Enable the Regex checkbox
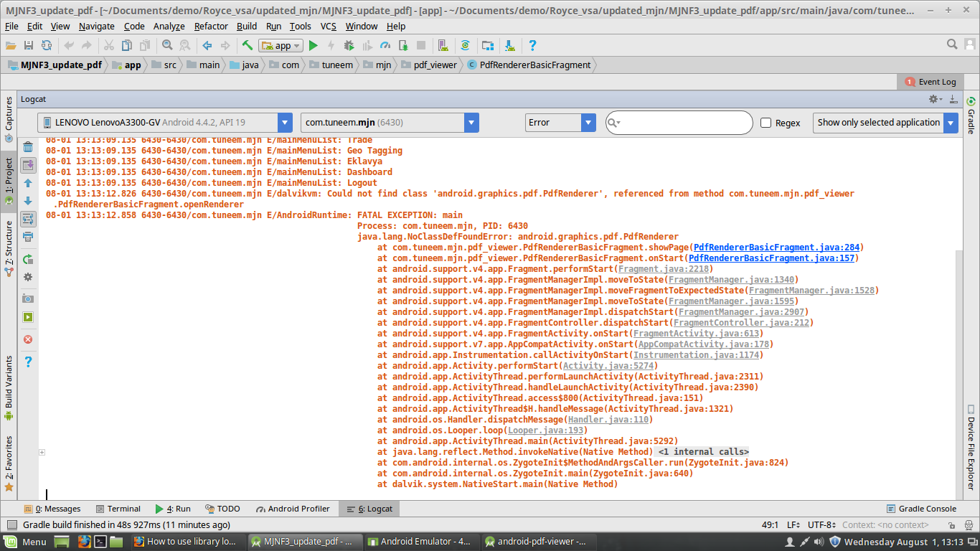This screenshot has width=980, height=551. [765, 123]
